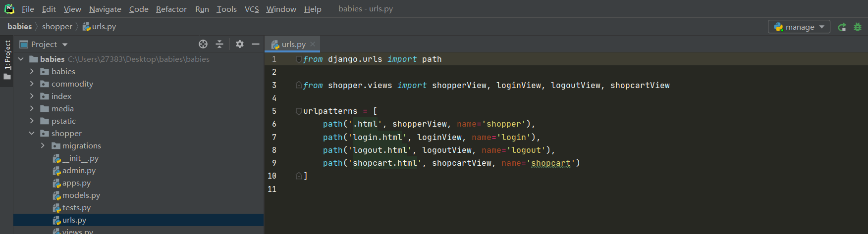868x234 pixels.
Task: Open the Navigate menu
Action: (x=105, y=9)
